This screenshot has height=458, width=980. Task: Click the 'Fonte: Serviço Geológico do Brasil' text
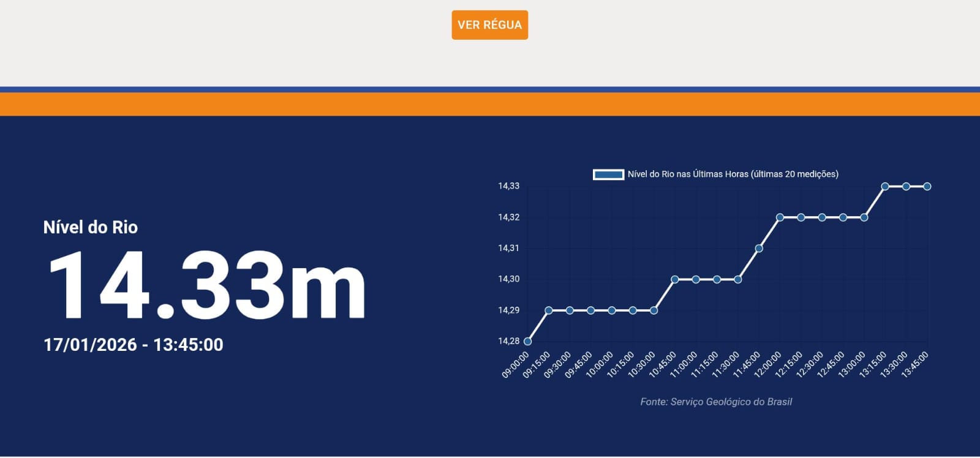(716, 402)
